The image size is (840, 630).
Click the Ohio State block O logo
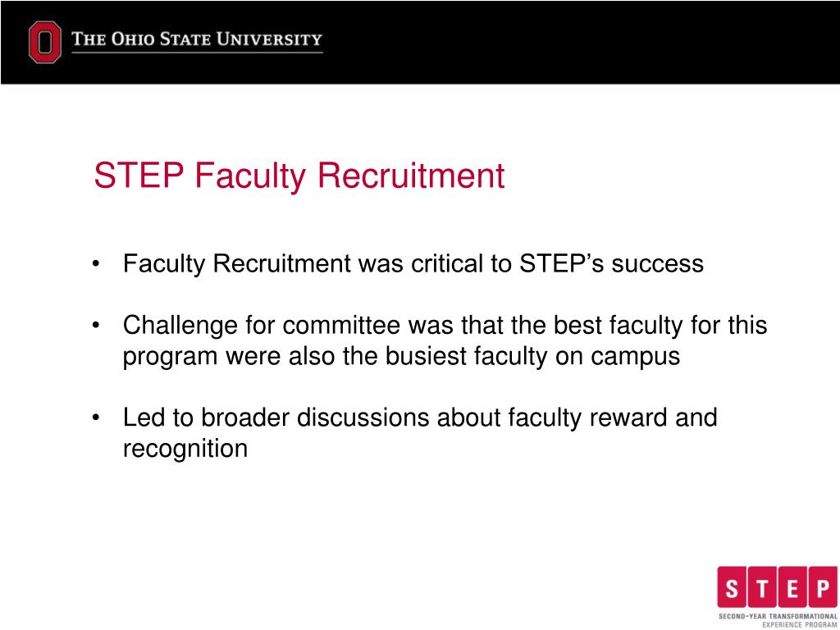click(x=44, y=42)
